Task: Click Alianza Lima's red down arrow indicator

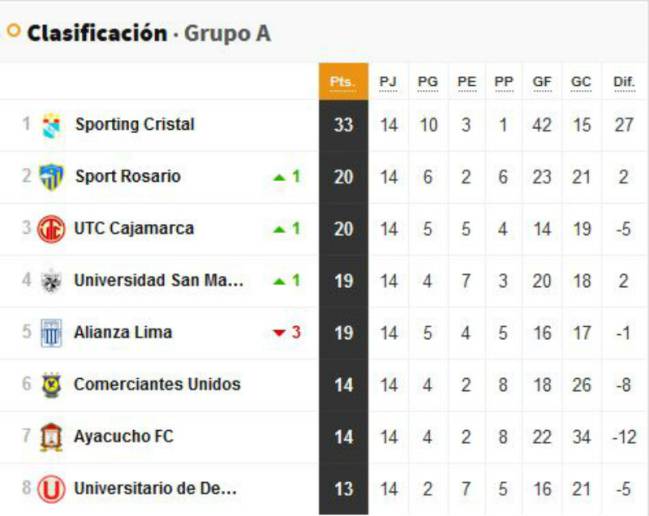Action: [x=280, y=332]
